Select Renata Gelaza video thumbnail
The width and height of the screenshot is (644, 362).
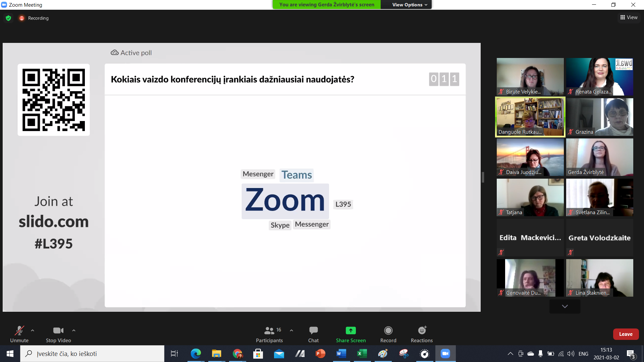coord(599,77)
